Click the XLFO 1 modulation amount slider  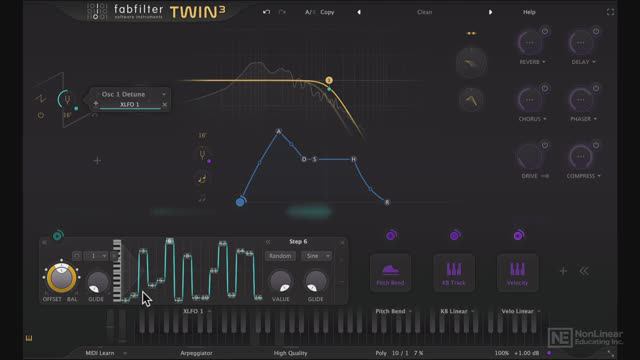(130, 105)
